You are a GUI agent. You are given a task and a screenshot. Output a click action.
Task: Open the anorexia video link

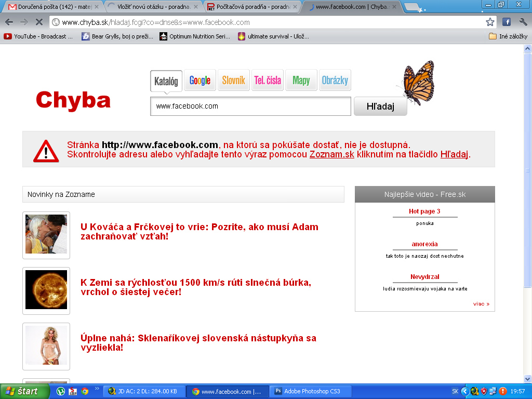point(424,244)
